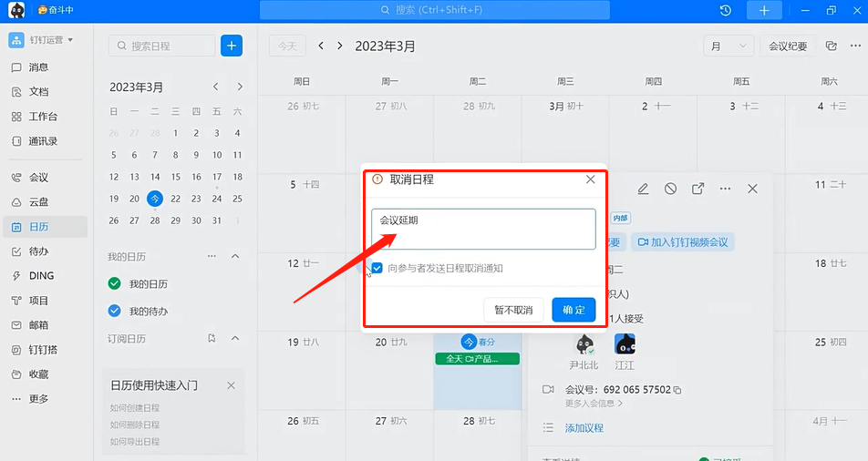Close the 日历使用快速入门 card

click(231, 385)
